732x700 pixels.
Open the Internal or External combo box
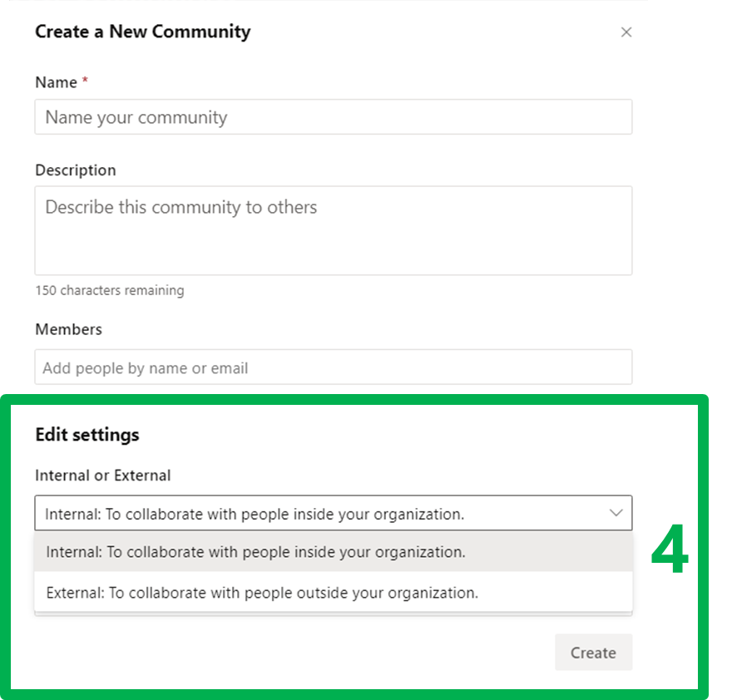333,514
